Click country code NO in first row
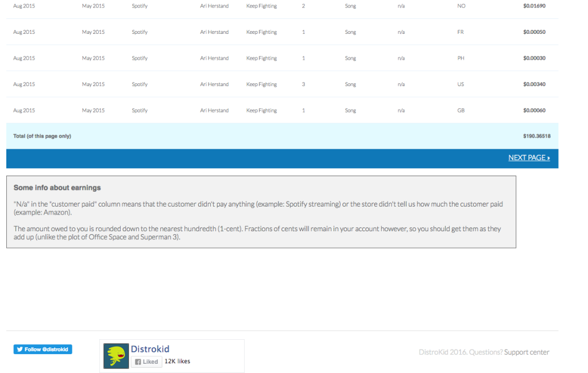588x373 pixels. 461,6
